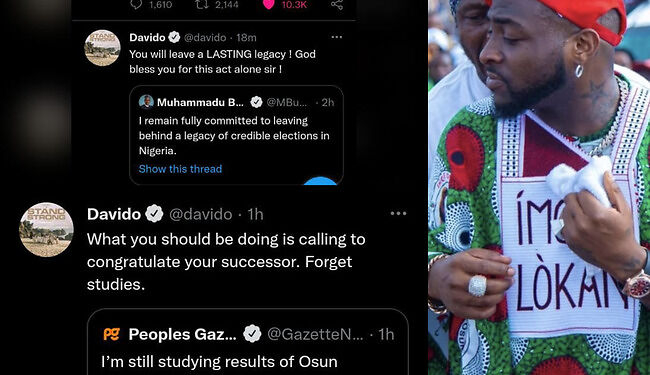Screen dimensions: 650x375
Task: Open the "Show this thread" link
Action: tap(180, 169)
